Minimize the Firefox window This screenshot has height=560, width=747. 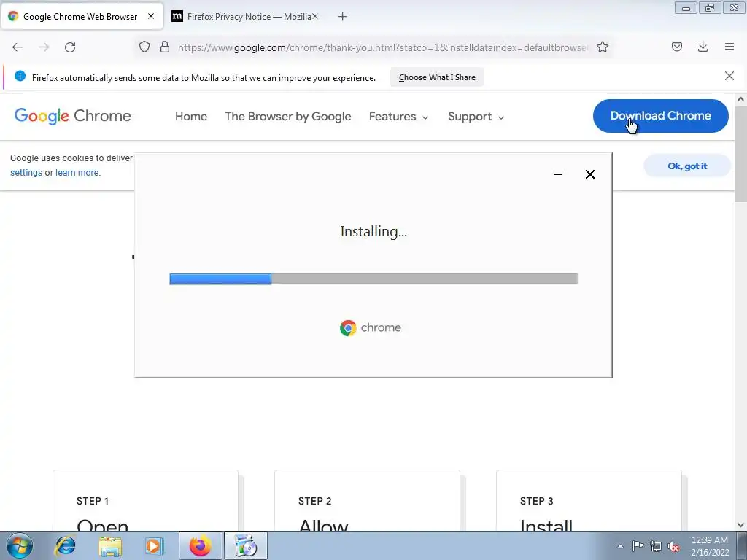pyautogui.click(x=686, y=8)
